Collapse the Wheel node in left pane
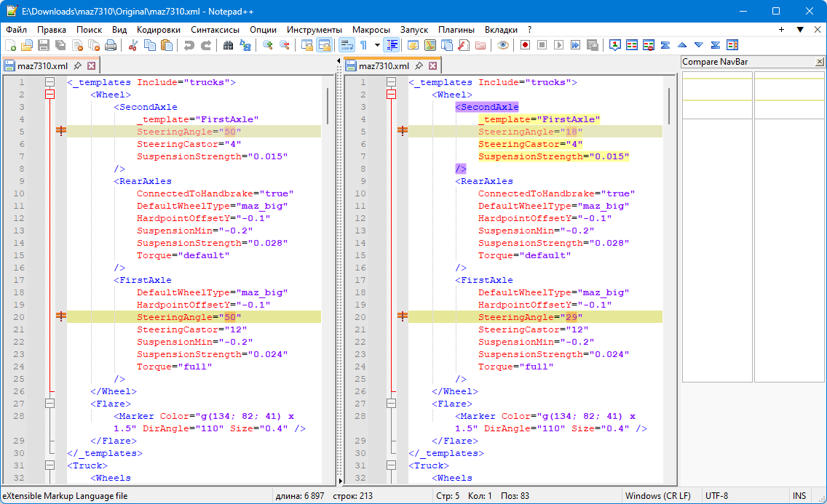Screen dimensions: 827x504 coord(50,95)
